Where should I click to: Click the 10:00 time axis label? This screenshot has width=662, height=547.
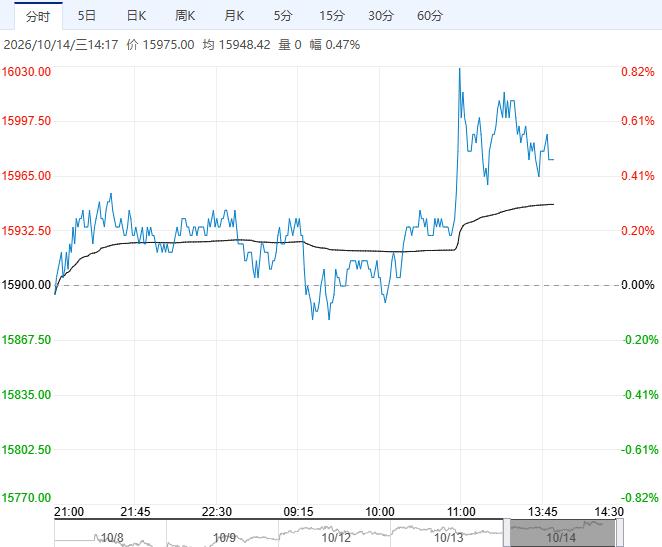coord(380,512)
